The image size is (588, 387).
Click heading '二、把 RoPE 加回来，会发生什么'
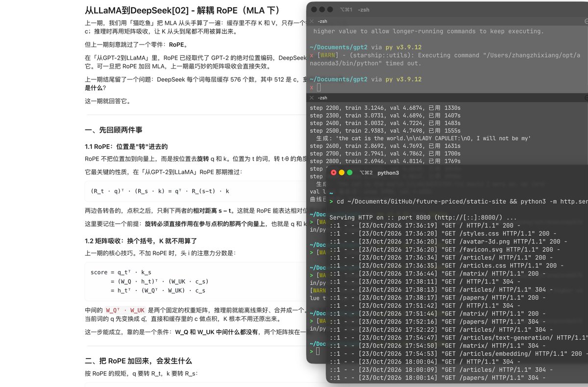coord(138,361)
